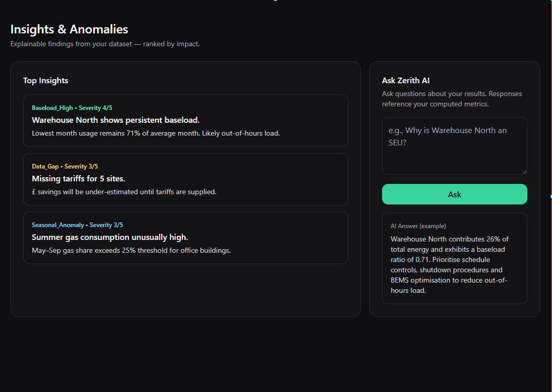The height and width of the screenshot is (392, 552).
Task: Click the green Ask button
Action: click(454, 194)
